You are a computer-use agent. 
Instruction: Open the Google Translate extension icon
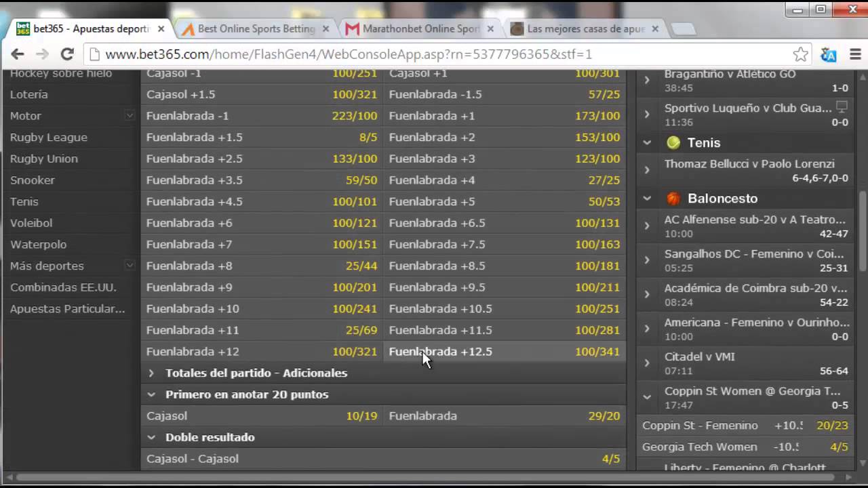(829, 55)
